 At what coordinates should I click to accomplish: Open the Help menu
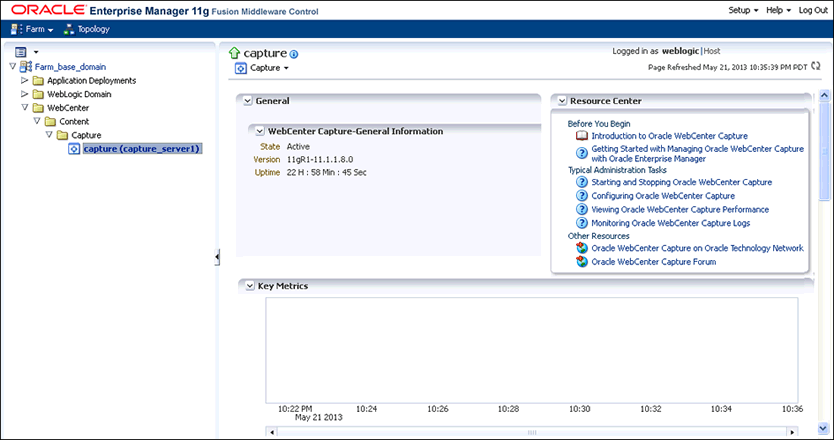click(778, 10)
